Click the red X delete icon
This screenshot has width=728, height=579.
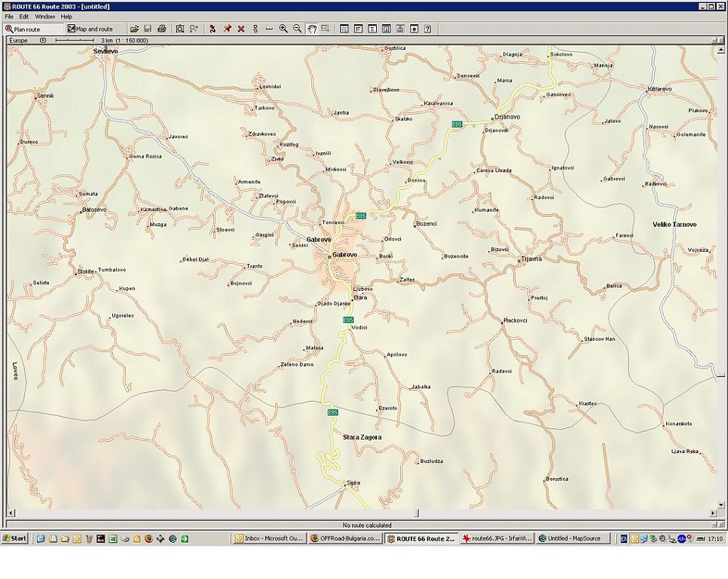coord(241,29)
